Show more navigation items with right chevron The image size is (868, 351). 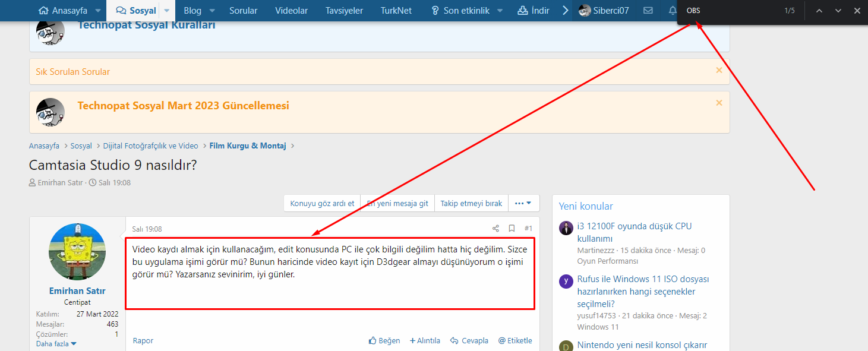click(566, 11)
